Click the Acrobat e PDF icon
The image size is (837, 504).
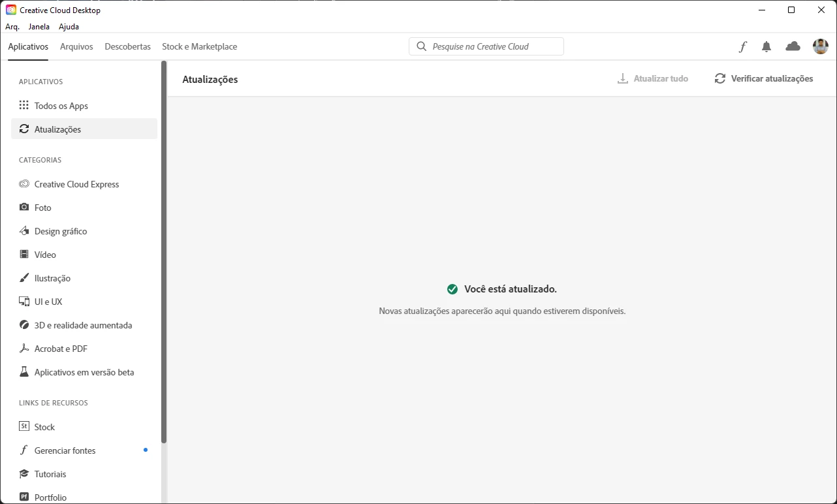pos(24,348)
